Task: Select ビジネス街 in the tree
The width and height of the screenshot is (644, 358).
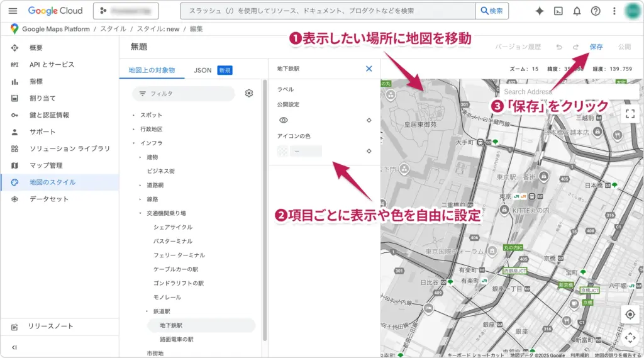Action: [161, 171]
